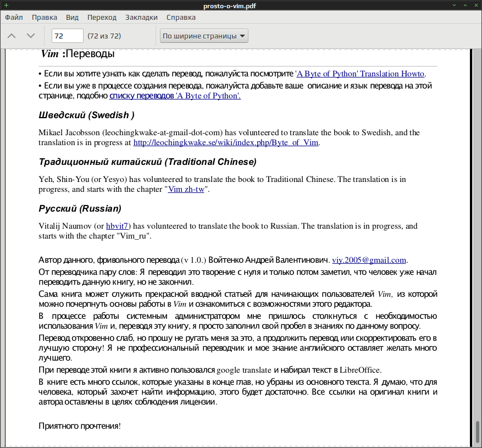Click the viy.2005@gmail.com email link
This screenshot has width=482, height=448.
(x=369, y=260)
